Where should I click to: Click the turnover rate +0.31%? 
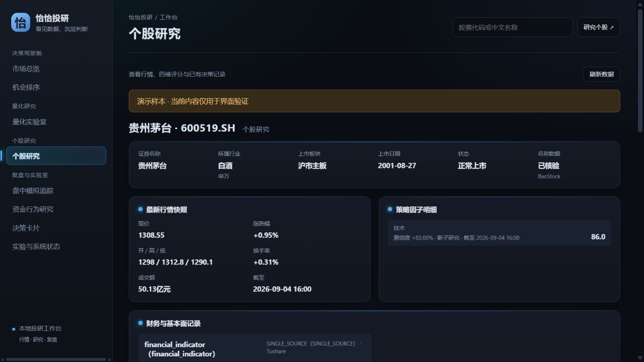point(266,262)
